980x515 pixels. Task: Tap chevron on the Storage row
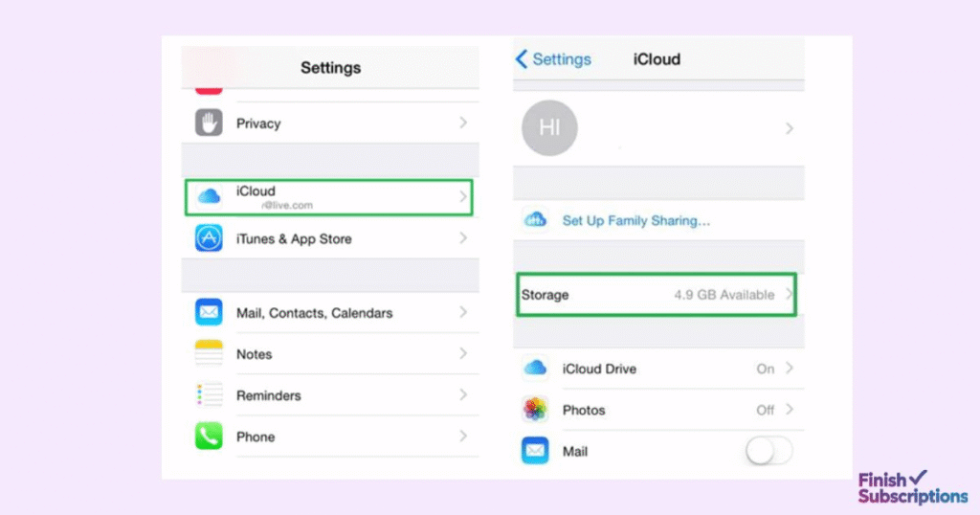tap(789, 294)
